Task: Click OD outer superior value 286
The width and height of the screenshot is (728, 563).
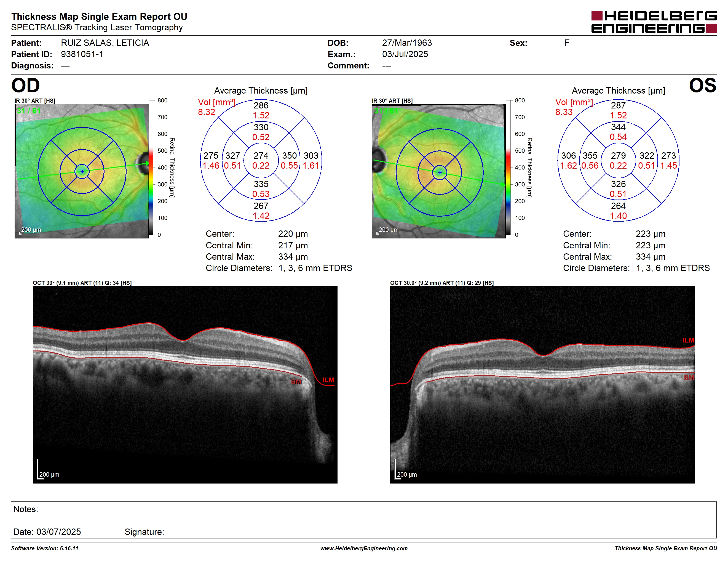Action: (261, 105)
